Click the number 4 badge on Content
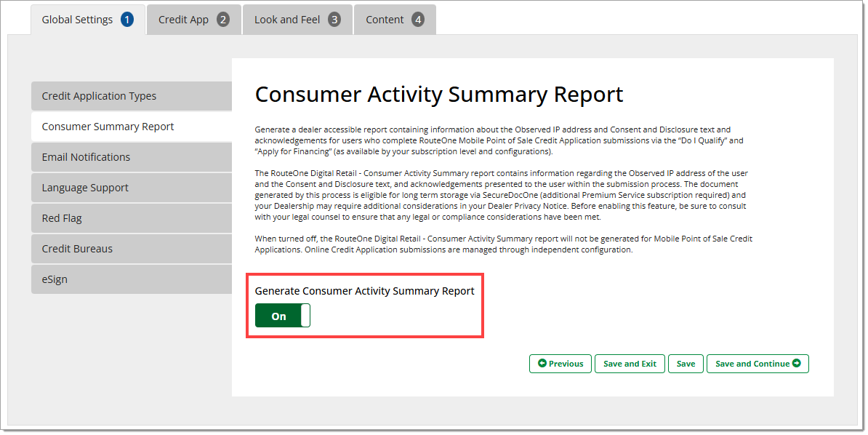Image resolution: width=868 pixels, height=435 pixels. click(x=418, y=20)
